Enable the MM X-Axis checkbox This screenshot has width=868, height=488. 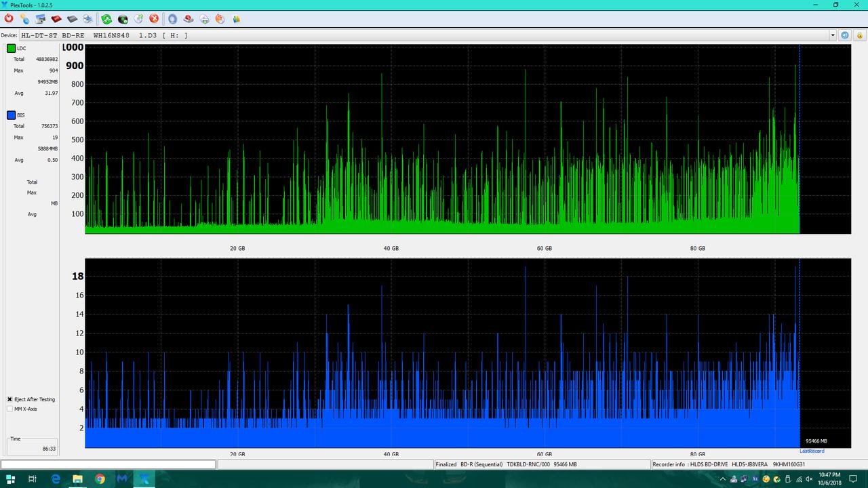point(9,409)
